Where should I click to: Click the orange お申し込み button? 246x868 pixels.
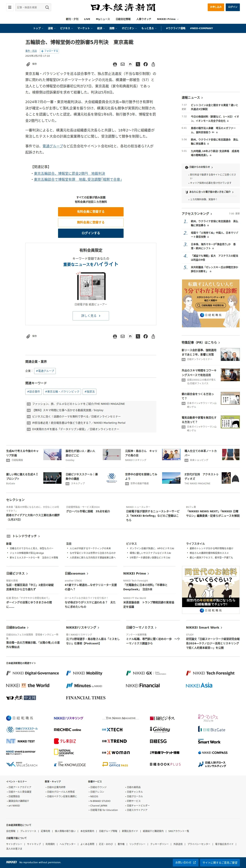[x=216, y=7]
